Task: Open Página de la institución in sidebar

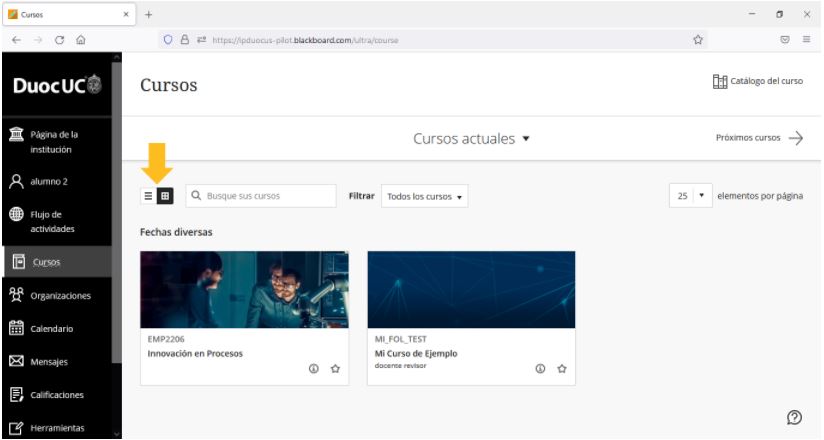Action: (57, 142)
